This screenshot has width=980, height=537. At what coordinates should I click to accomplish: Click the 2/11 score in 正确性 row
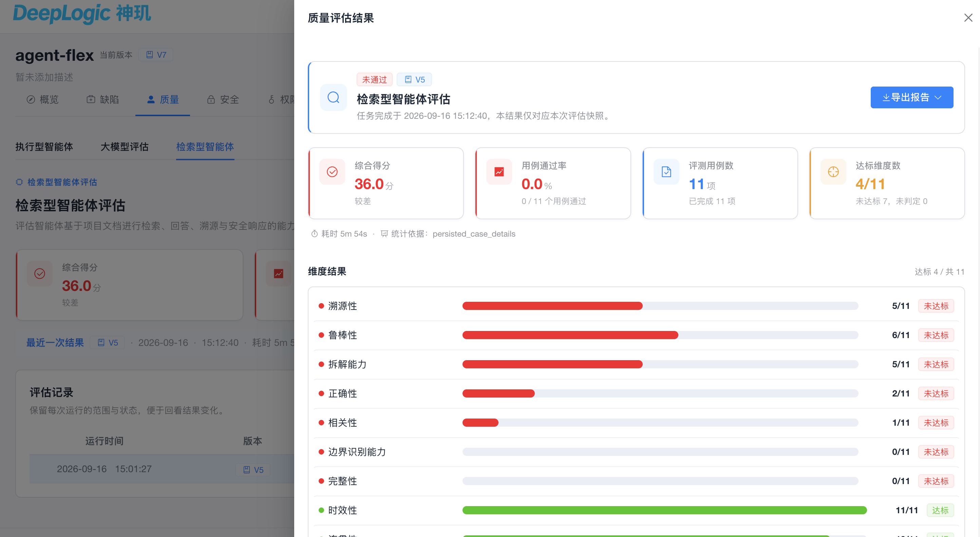(x=901, y=393)
